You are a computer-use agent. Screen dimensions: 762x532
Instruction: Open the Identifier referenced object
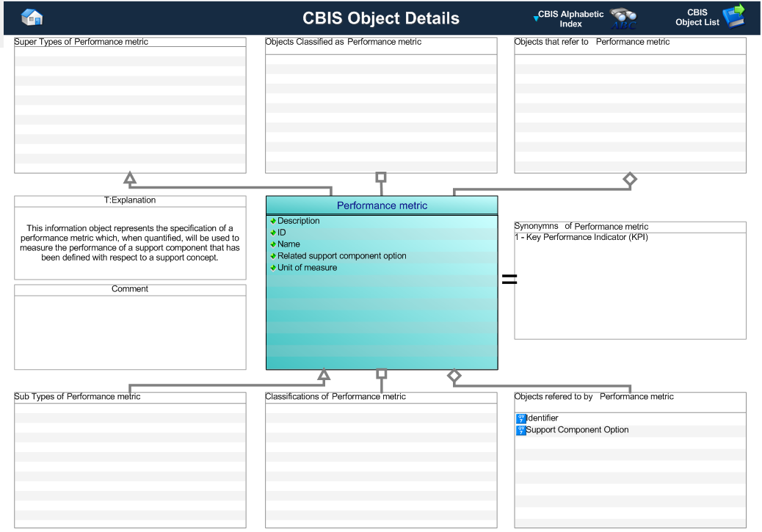tap(543, 418)
